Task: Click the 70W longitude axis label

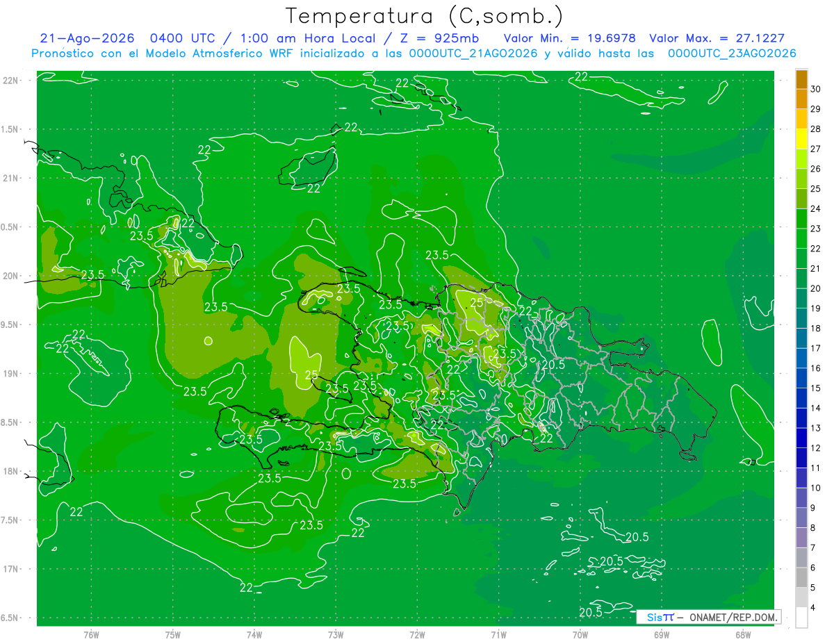Action: 580,634
